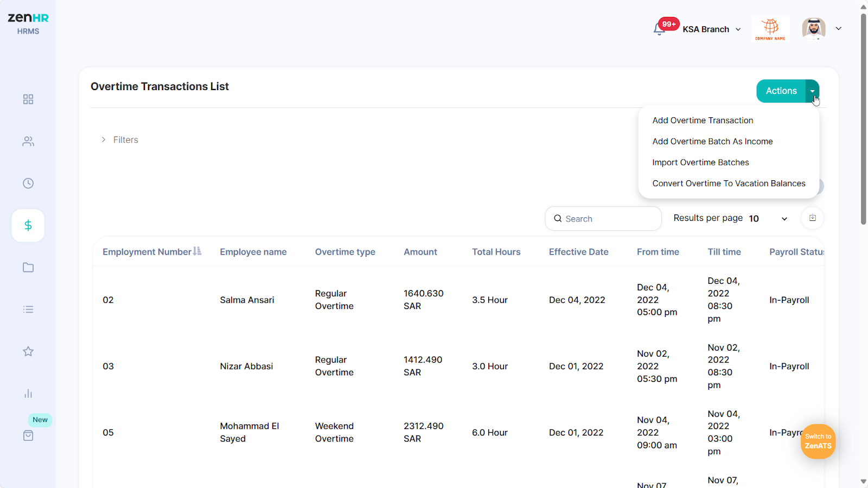Image resolution: width=868 pixels, height=488 pixels.
Task: Click the Till time column header
Action: coord(724,252)
